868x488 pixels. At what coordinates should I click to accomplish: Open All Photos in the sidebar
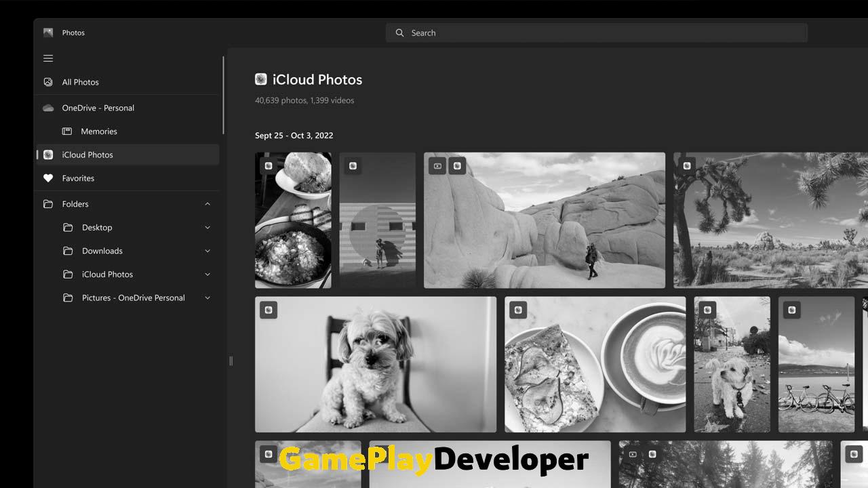pos(128,82)
